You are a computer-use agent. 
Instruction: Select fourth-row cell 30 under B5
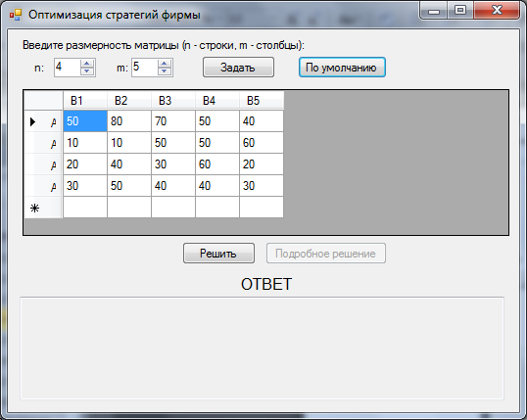pyautogui.click(x=262, y=185)
